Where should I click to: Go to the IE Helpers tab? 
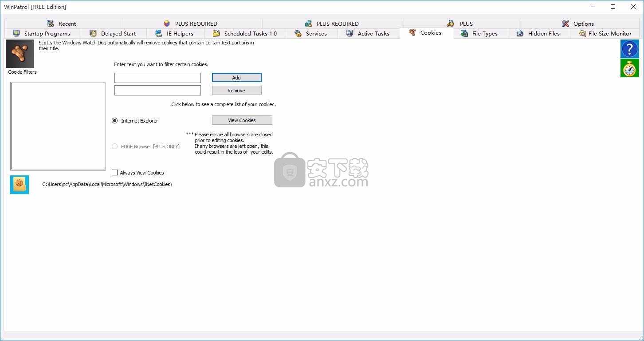click(x=176, y=33)
